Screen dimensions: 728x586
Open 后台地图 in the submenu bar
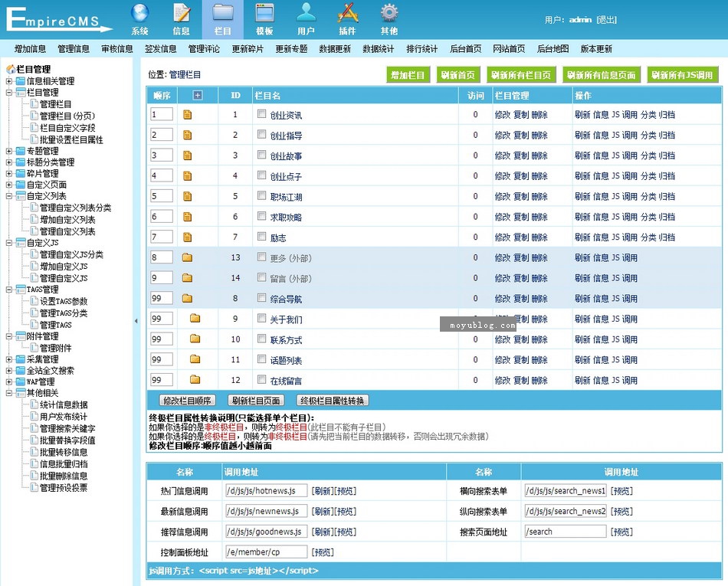pos(553,49)
